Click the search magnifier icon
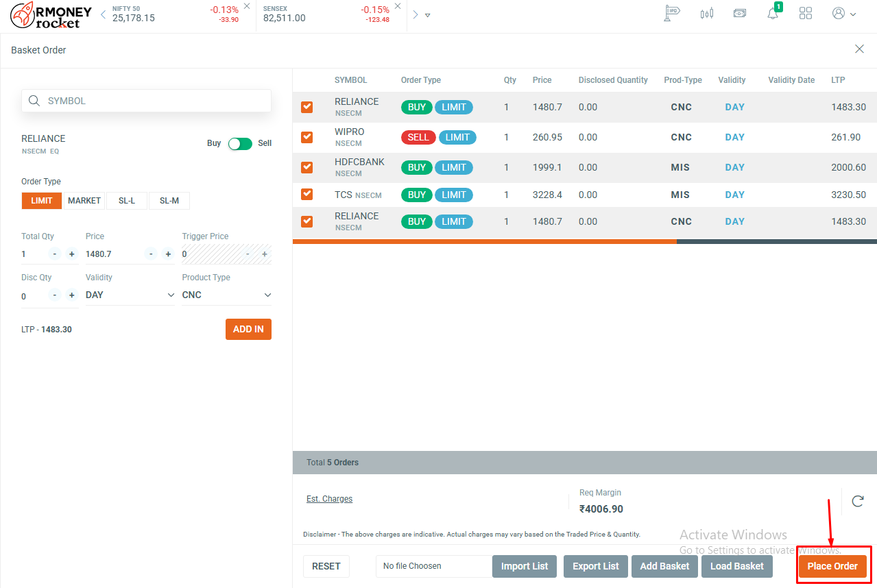This screenshot has height=588, width=877. point(34,101)
